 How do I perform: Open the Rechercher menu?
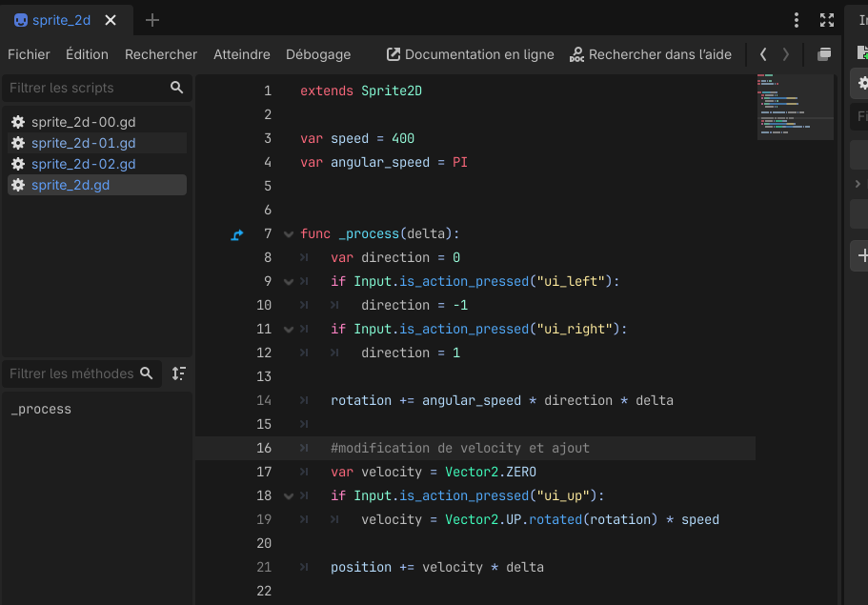[x=160, y=54]
